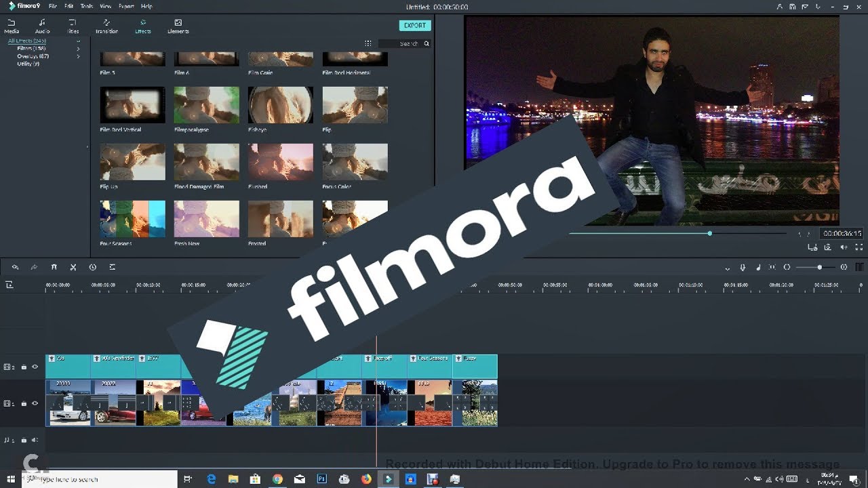Click the timeline zoom in icon

pos(844,267)
